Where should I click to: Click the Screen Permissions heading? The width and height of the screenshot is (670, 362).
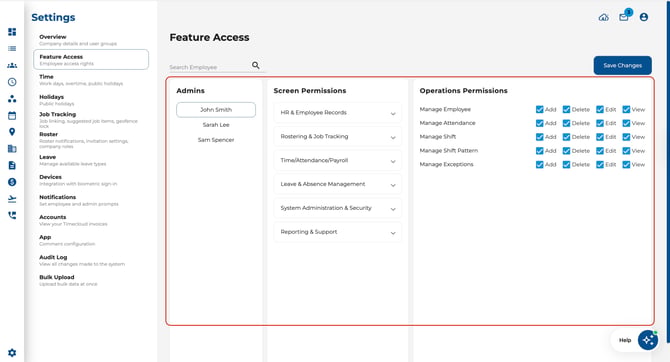(310, 91)
